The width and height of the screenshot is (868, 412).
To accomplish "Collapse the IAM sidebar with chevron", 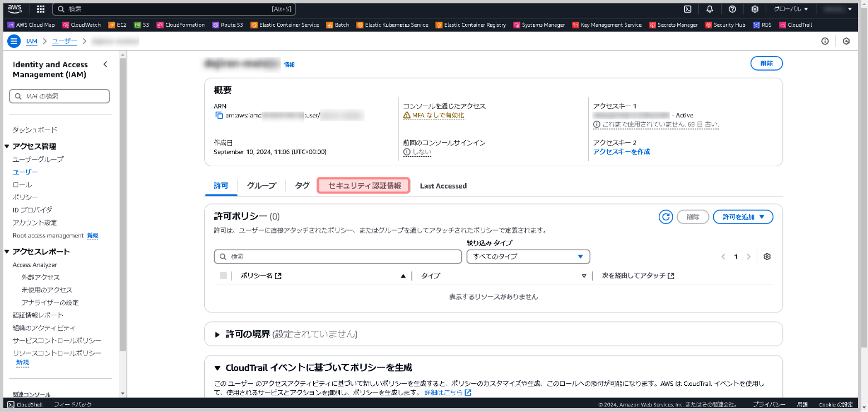I will (x=105, y=64).
